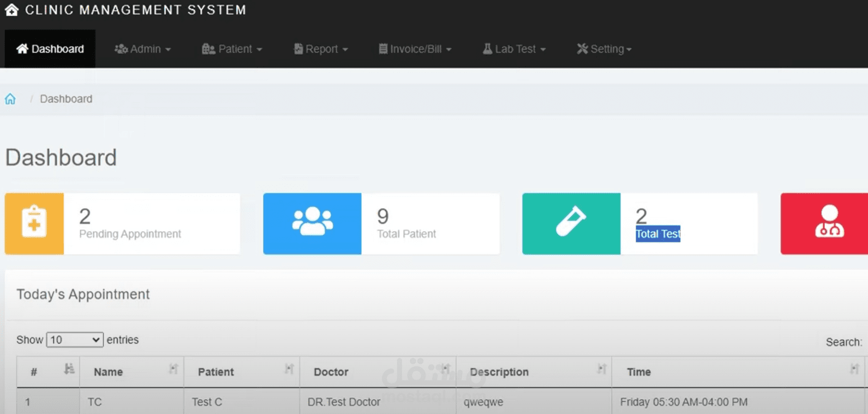
Task: Click the users icon next to Admin
Action: point(121,49)
